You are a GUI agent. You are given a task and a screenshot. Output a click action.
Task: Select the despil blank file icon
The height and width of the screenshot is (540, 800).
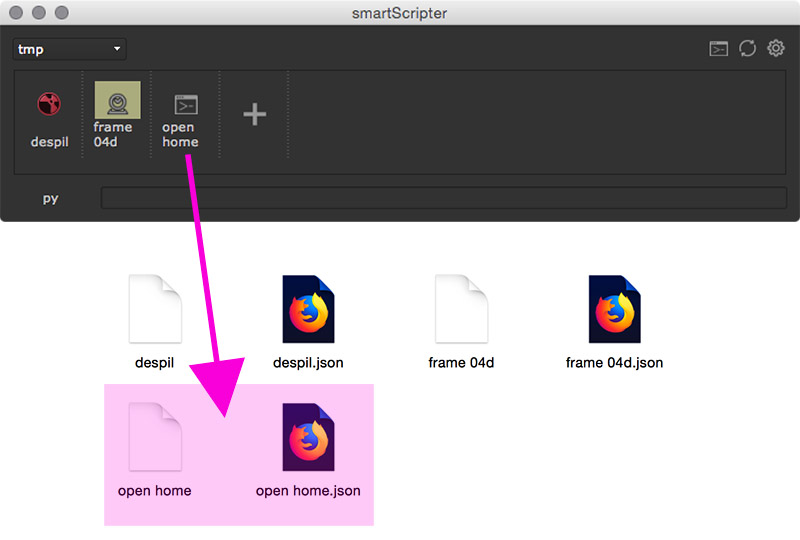(x=155, y=310)
